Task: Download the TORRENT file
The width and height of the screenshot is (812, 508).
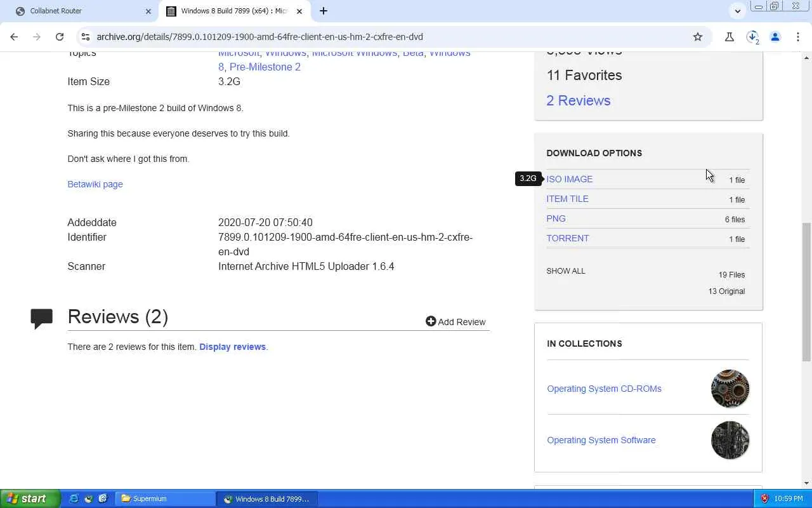Action: (x=568, y=238)
